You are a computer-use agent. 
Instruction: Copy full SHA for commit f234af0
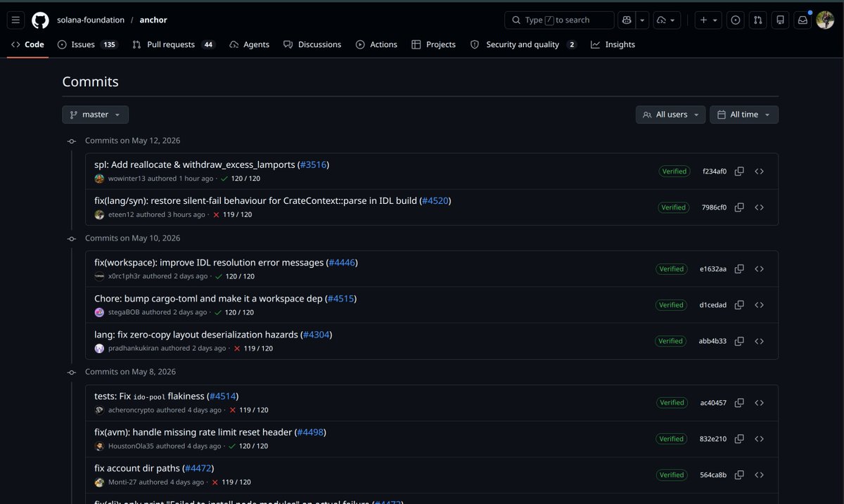coord(739,172)
